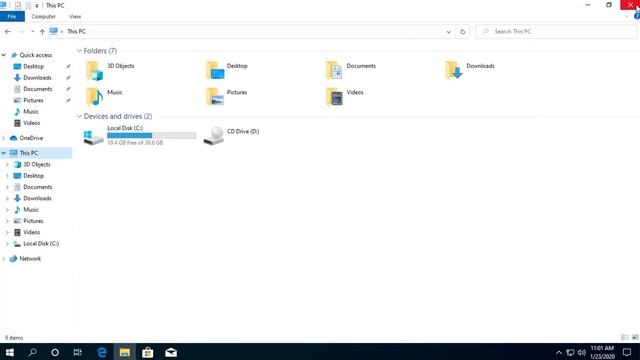Open taskbar Search magnifier
640x360 pixels.
[x=32, y=352]
